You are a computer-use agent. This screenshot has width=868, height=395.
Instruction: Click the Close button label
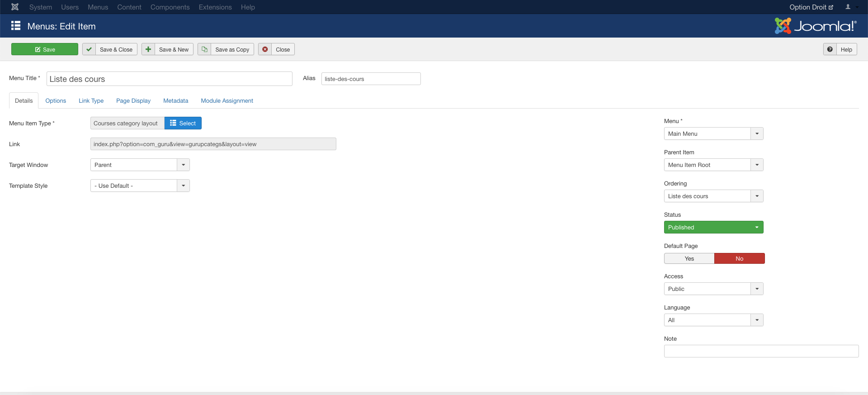pyautogui.click(x=283, y=50)
